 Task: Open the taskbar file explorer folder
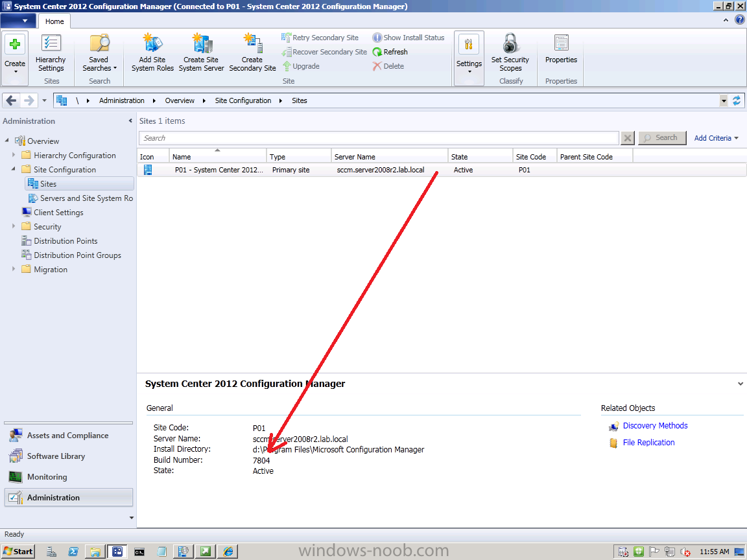point(95,552)
